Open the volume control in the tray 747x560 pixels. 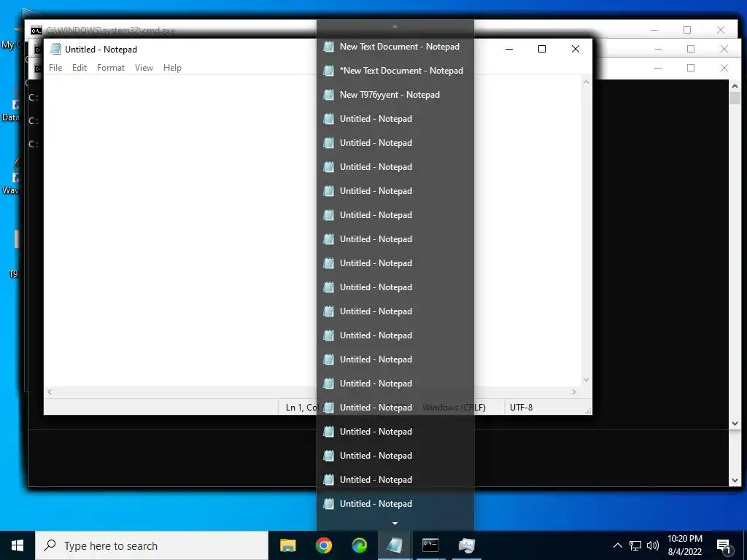pyautogui.click(x=653, y=545)
